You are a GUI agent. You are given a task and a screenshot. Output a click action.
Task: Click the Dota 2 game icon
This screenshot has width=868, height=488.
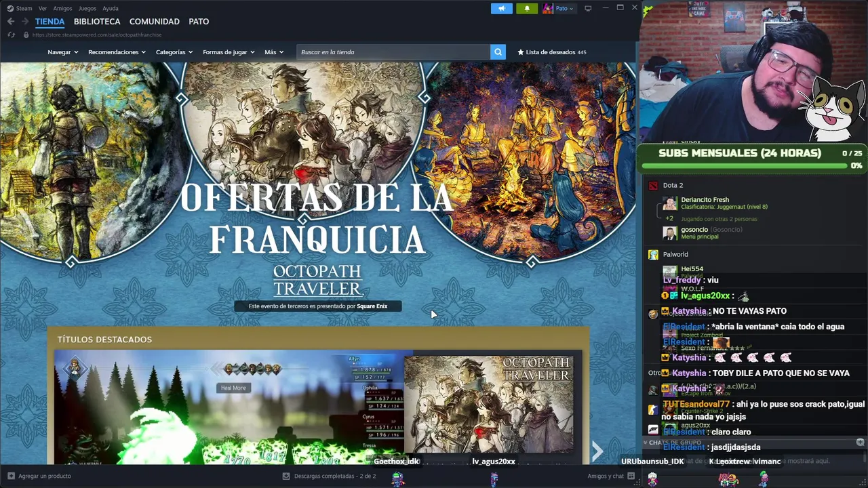coord(653,185)
